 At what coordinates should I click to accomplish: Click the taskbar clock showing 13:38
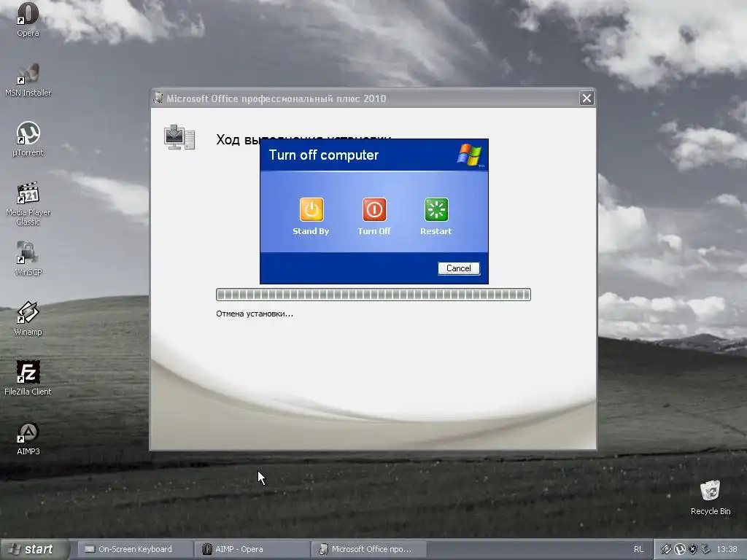click(x=727, y=549)
